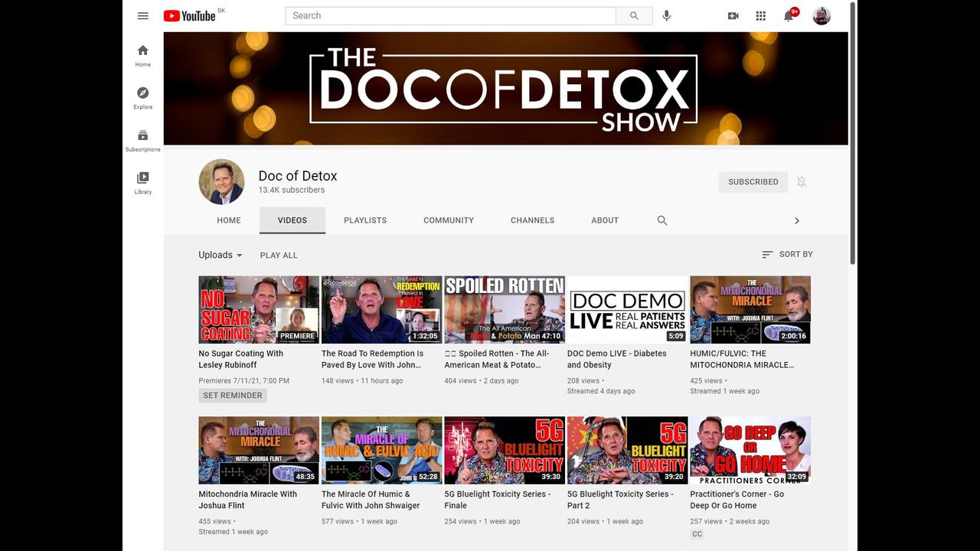
Task: Open the YouTube apps grid
Action: pos(761,16)
